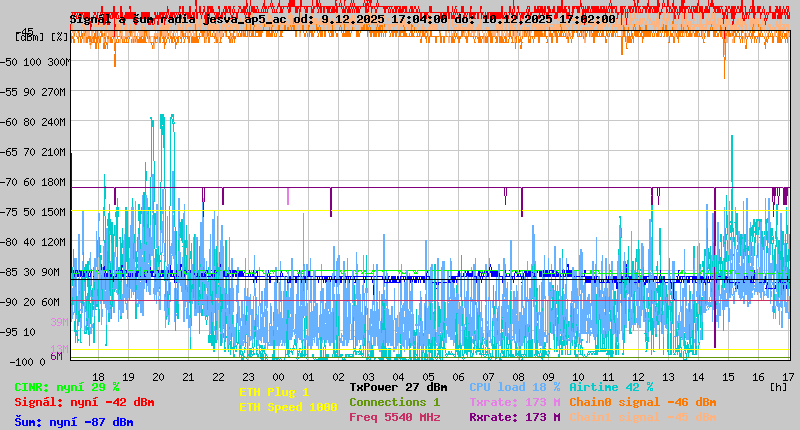Click the graph title with date range

click(343, 19)
